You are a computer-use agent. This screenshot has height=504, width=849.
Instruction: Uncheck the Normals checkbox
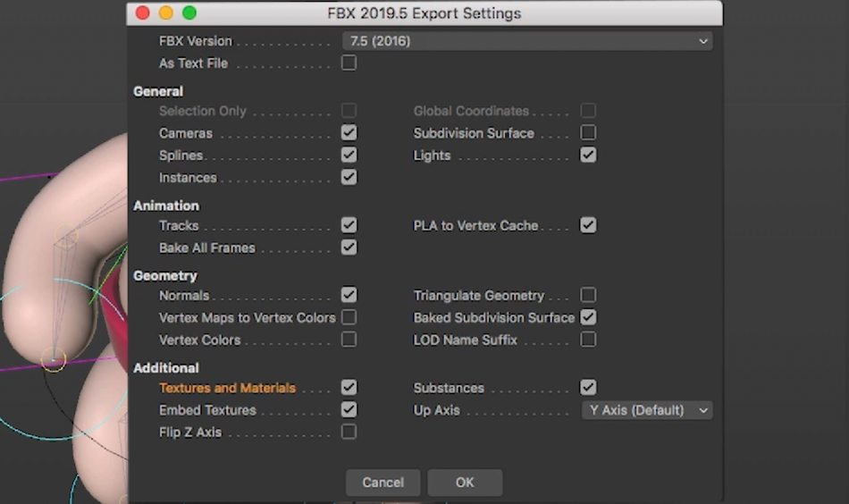349,295
